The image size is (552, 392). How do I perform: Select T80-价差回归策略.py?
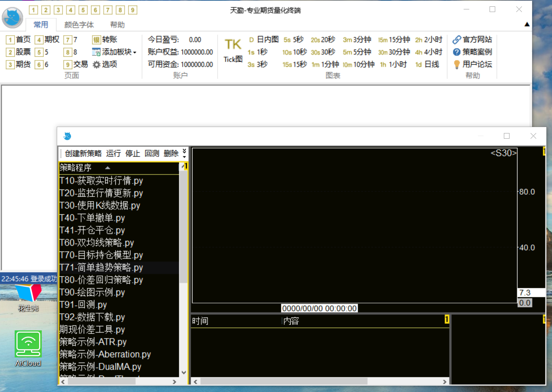click(119, 280)
